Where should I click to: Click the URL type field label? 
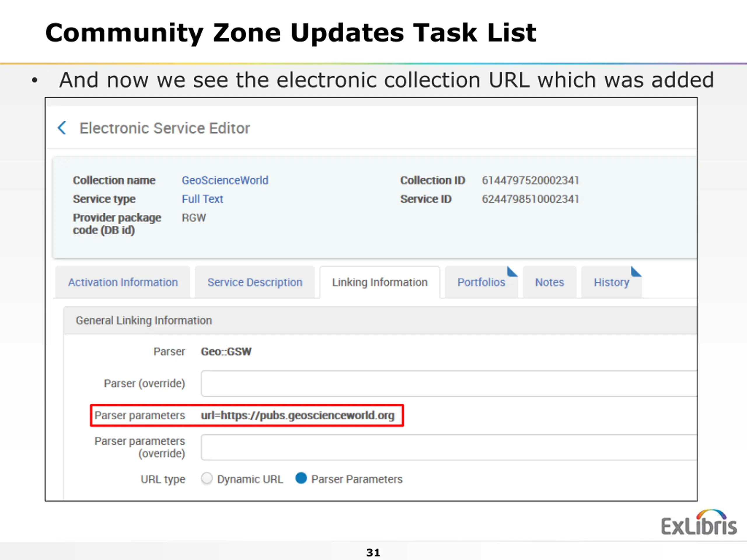point(163,479)
